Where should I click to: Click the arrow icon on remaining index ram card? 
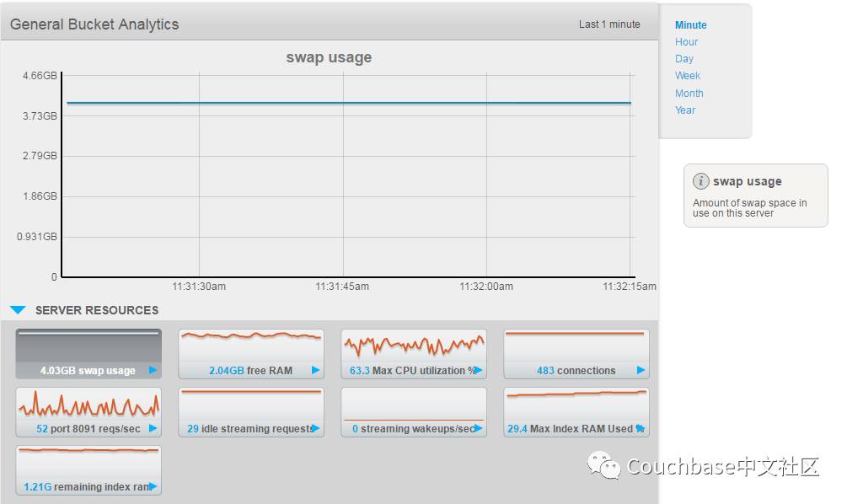click(x=153, y=486)
